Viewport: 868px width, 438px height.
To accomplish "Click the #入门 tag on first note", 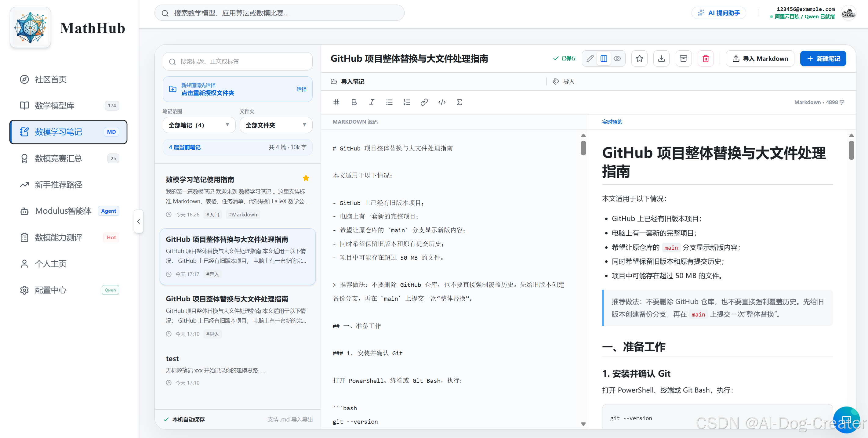I will tap(212, 215).
